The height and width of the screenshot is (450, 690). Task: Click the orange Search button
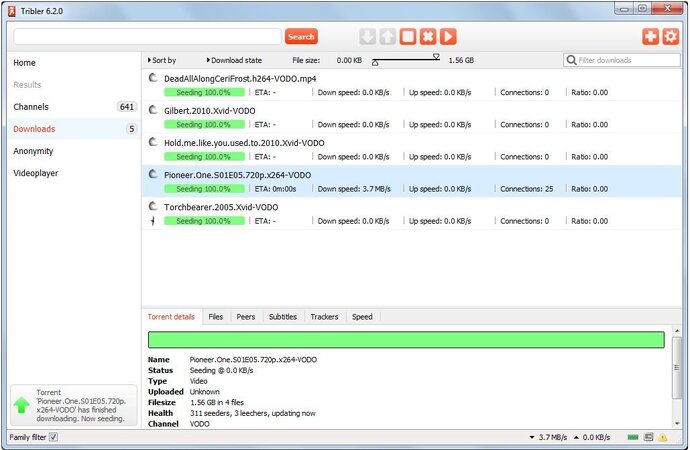[301, 36]
